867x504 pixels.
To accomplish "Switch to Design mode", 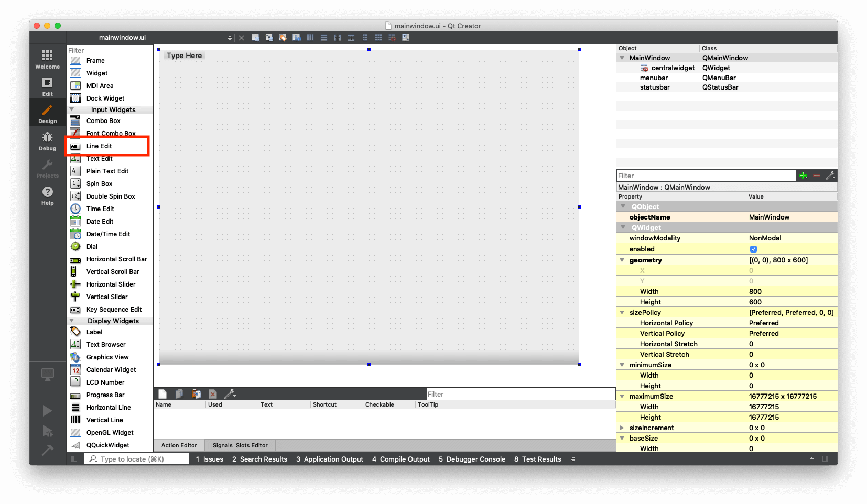I will (47, 114).
